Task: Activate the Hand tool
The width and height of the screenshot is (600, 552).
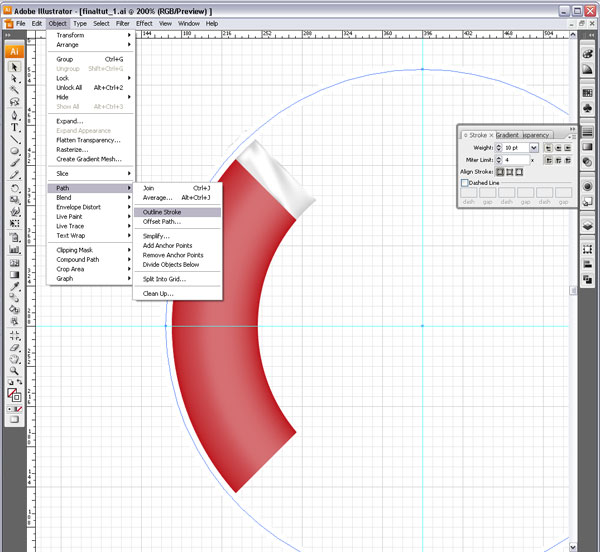Action: click(14, 359)
